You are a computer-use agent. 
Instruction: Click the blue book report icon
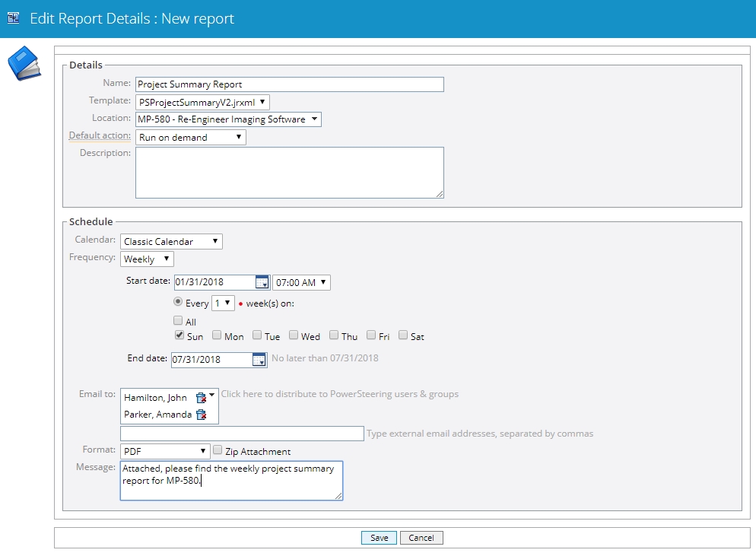pyautogui.click(x=24, y=63)
